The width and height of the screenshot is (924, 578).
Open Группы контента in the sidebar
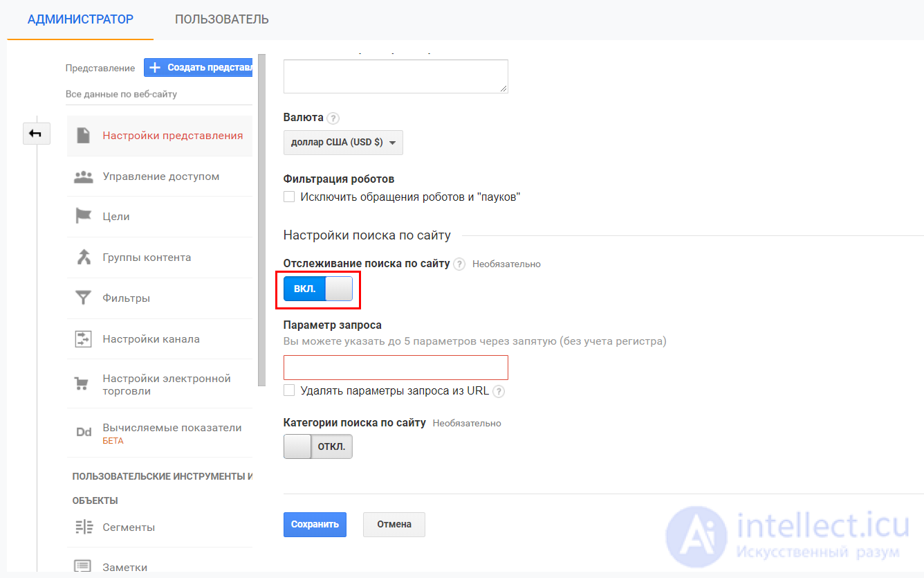click(x=159, y=258)
